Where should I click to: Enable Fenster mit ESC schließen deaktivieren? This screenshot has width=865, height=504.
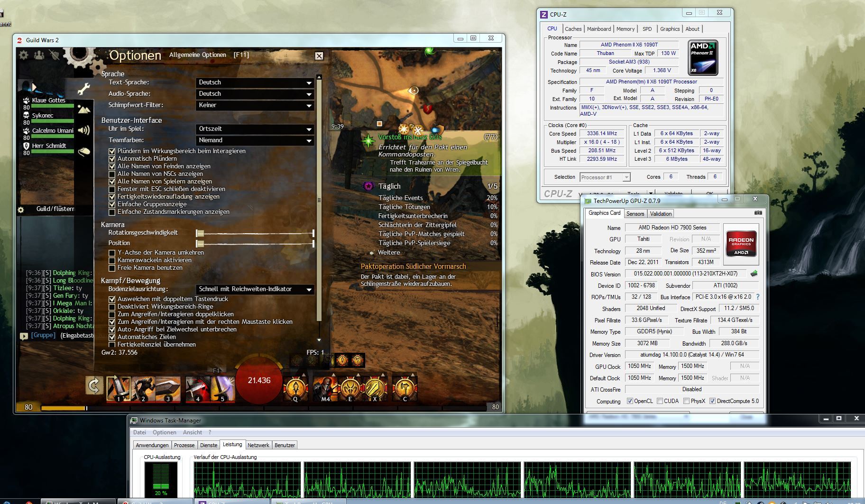[x=112, y=189]
